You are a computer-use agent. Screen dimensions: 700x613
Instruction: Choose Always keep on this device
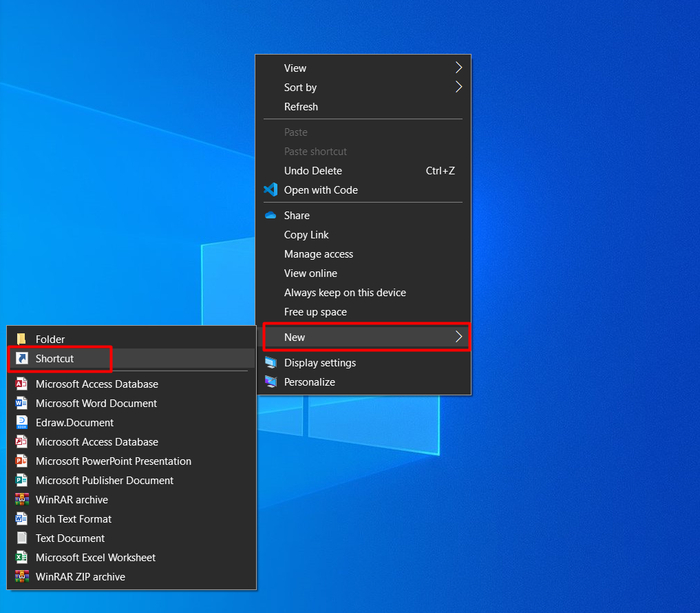pos(363,292)
